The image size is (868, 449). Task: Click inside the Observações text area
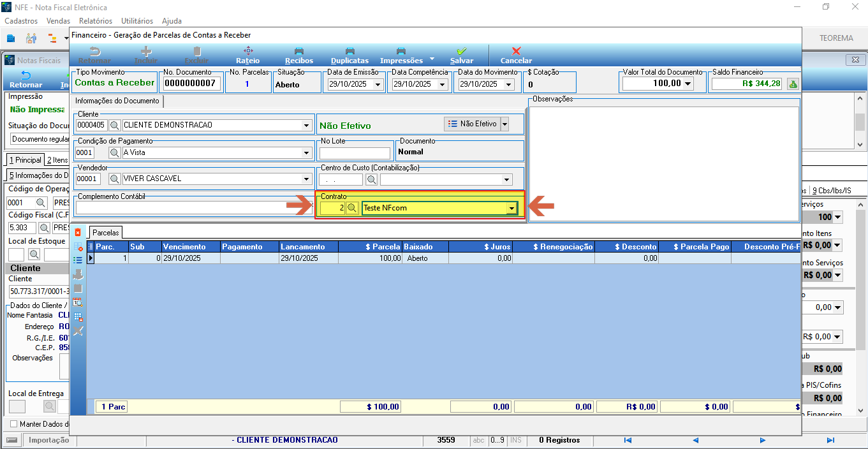[664, 163]
